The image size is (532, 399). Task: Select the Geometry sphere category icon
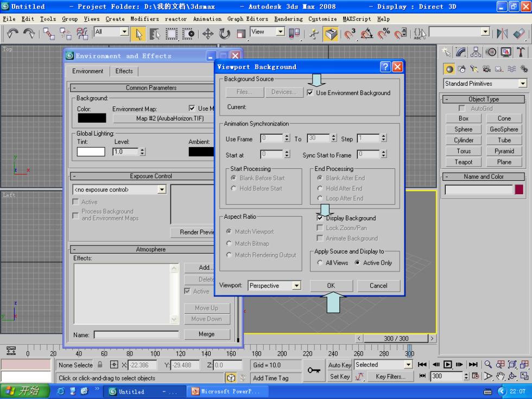[x=449, y=69]
